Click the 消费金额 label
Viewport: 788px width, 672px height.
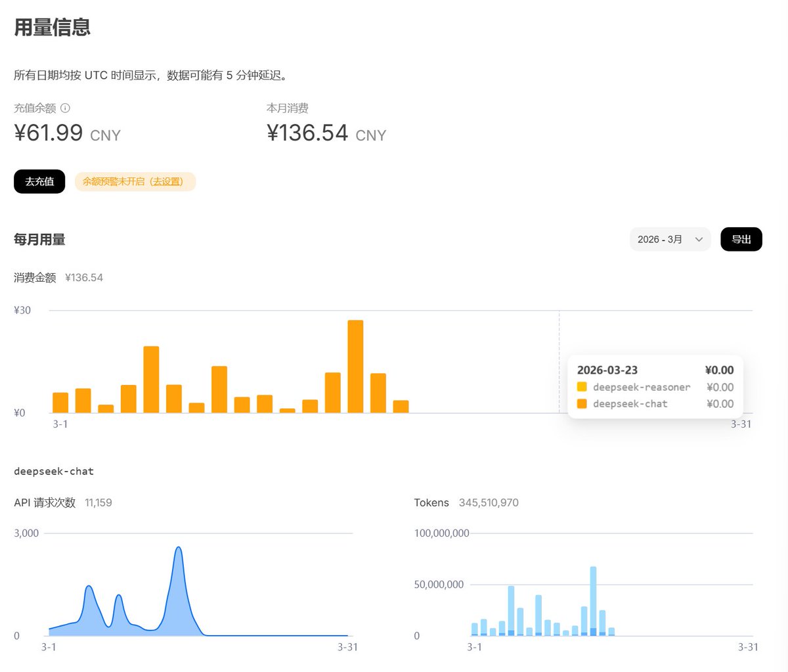point(35,278)
